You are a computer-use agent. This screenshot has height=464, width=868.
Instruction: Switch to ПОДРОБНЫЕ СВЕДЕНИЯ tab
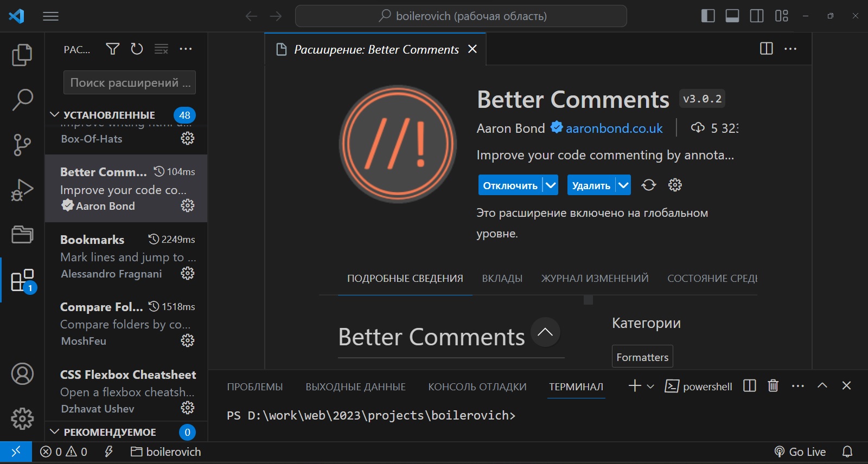405,279
